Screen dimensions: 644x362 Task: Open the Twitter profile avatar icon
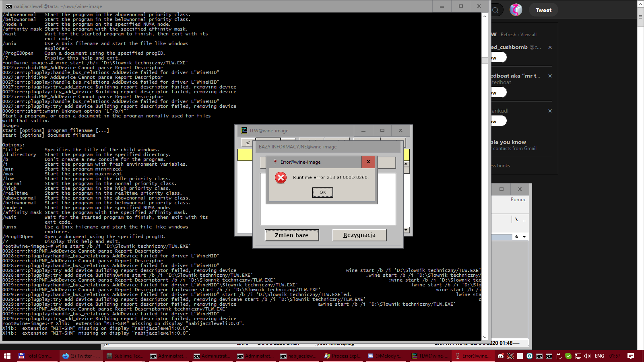[x=516, y=10]
